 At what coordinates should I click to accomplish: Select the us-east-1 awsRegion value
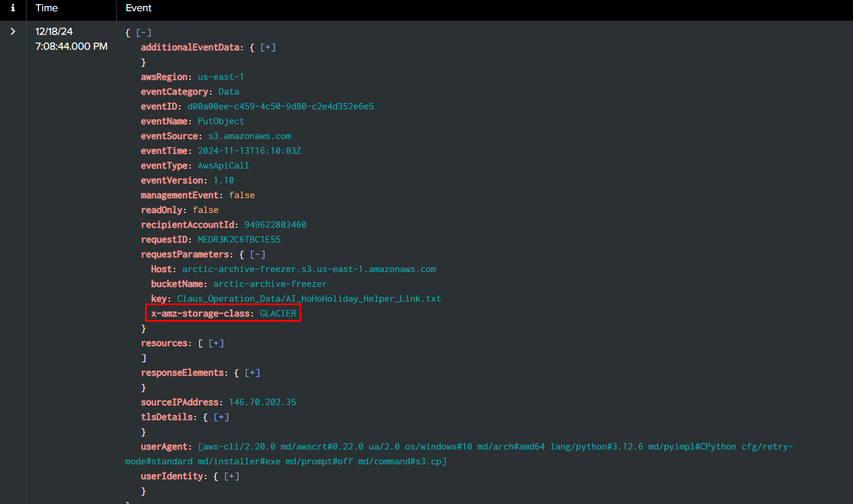click(221, 77)
